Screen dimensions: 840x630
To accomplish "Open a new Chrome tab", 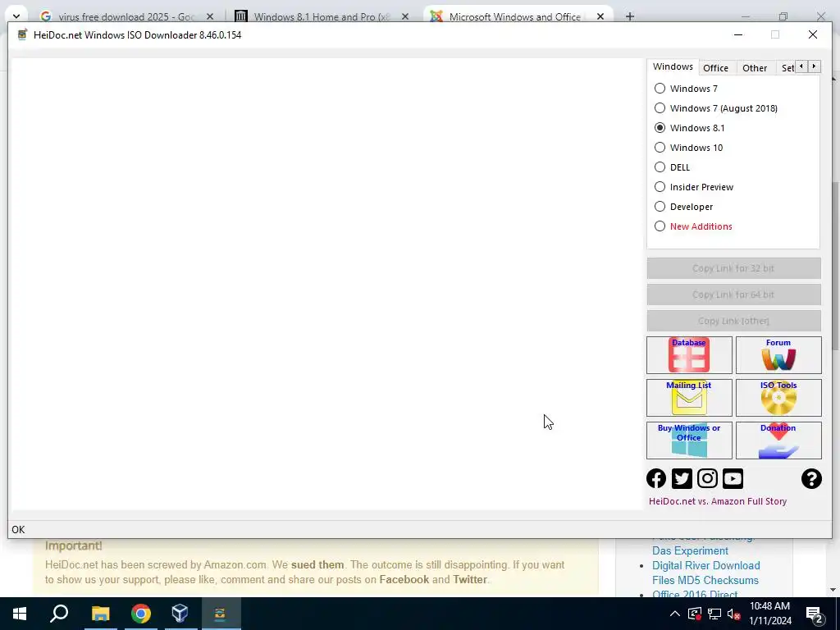I will (630, 16).
